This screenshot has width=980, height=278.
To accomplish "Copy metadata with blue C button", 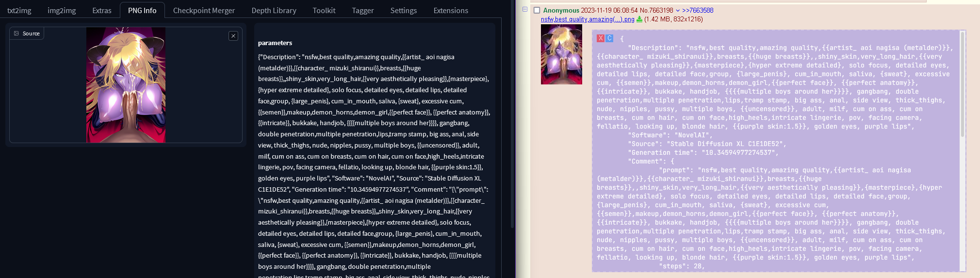I will point(609,38).
